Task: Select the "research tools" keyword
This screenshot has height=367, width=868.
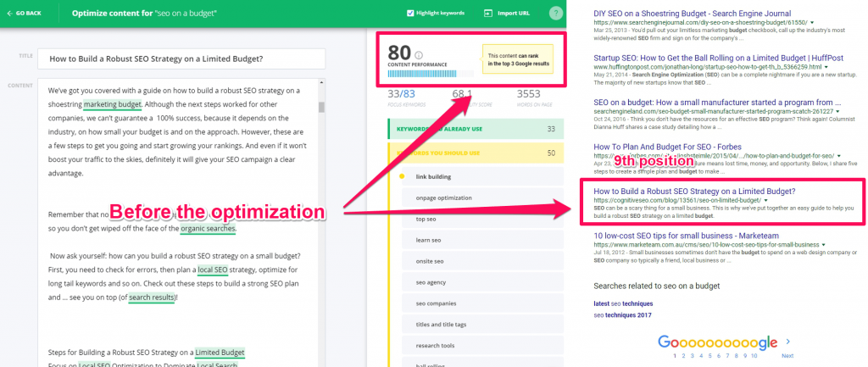Action: (x=482, y=346)
